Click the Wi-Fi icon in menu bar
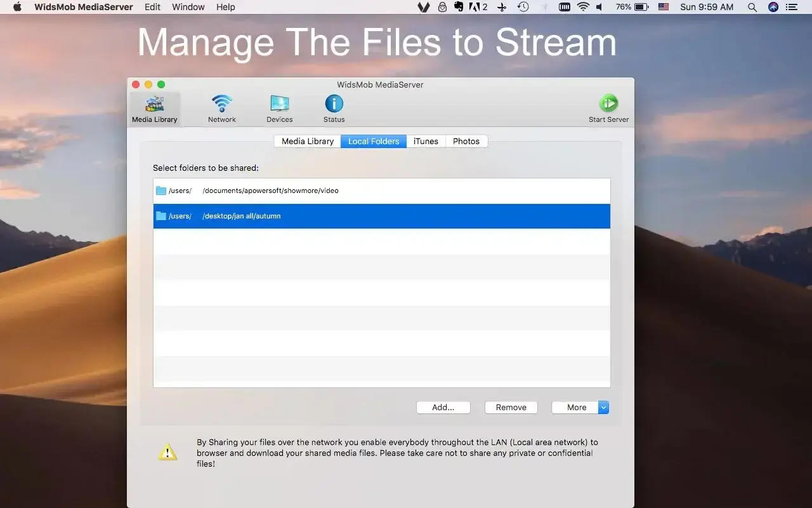 [583, 7]
